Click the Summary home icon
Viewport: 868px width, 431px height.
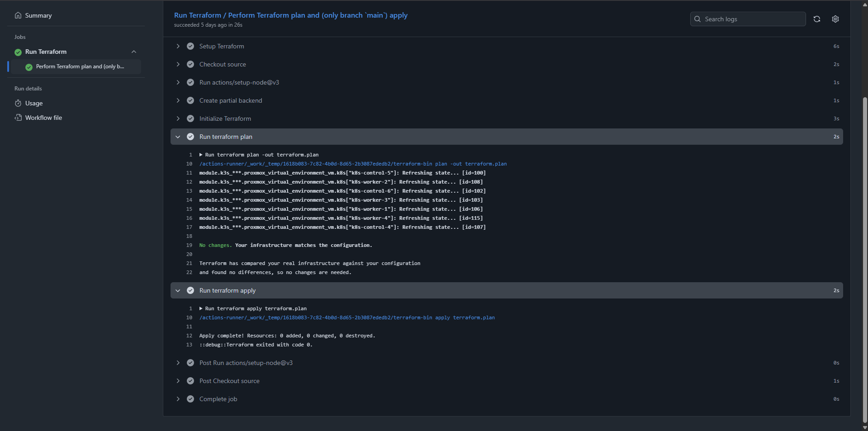tap(18, 15)
